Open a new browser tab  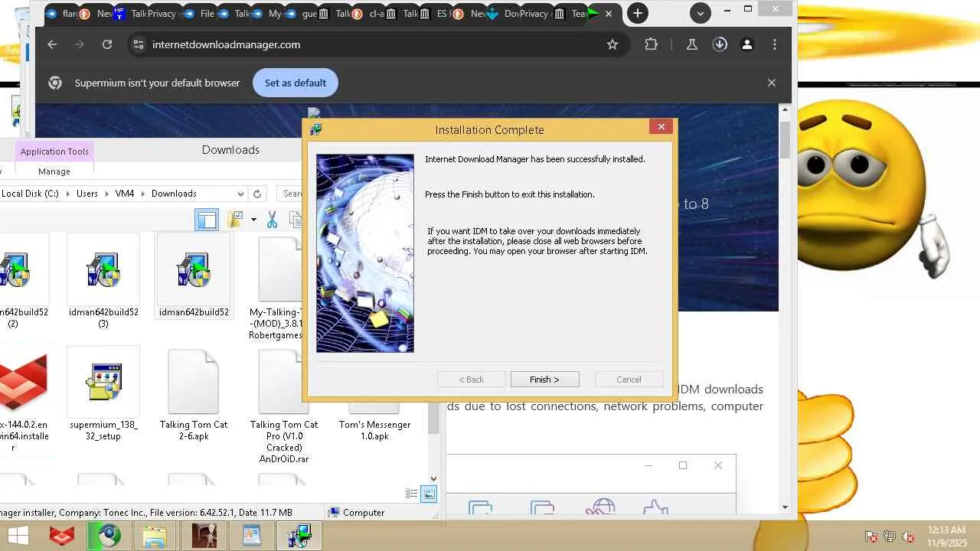pos(637,13)
